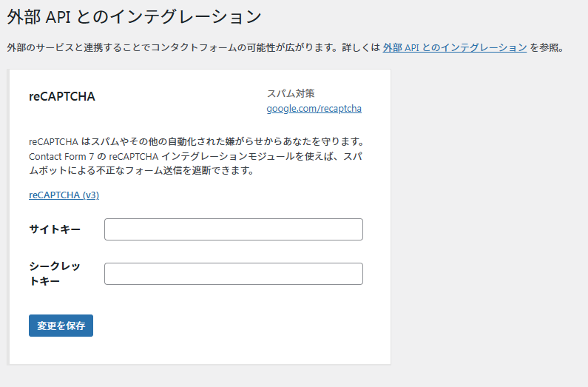Open the 外部 API とのインテグレーション help link
The height and width of the screenshot is (387, 588).
454,48
